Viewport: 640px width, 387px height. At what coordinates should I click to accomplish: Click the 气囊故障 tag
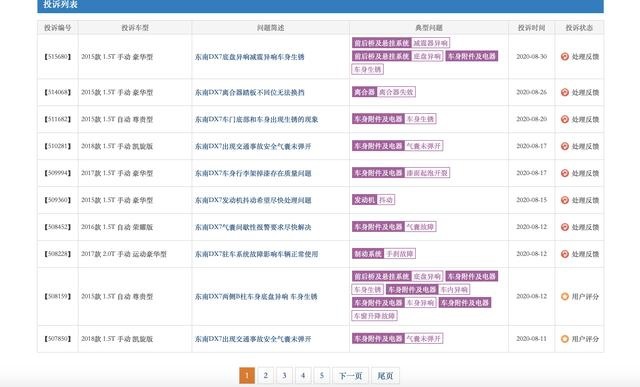(x=420, y=227)
